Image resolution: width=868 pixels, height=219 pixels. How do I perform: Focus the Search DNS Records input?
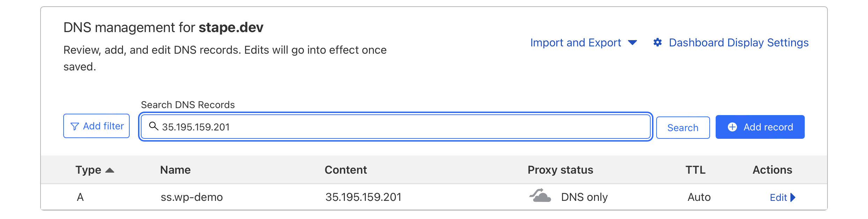click(395, 127)
